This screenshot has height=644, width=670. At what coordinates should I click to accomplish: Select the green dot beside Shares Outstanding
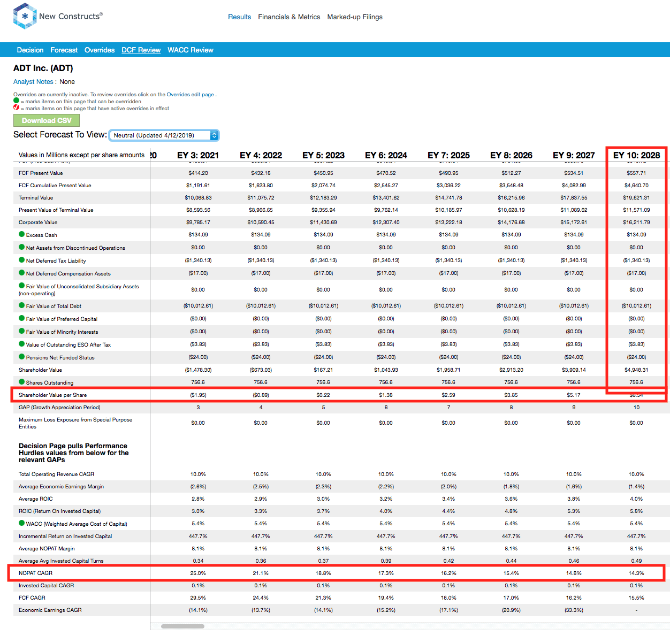click(x=22, y=382)
